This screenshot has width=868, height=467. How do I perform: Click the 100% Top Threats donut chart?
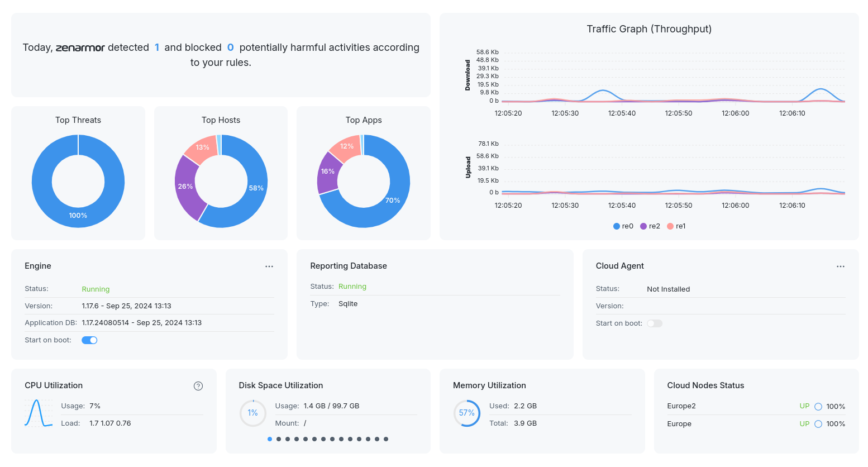click(x=78, y=215)
